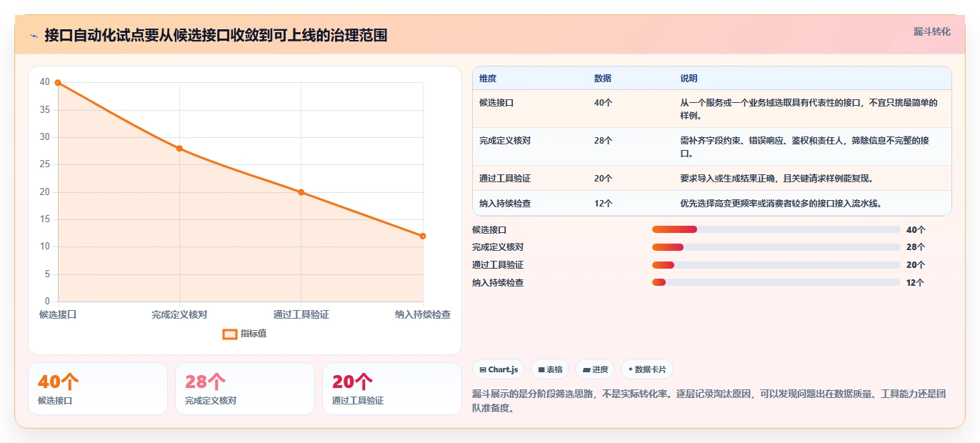
Task: Open the 40个 候选接口 data card
Action: coord(98,389)
